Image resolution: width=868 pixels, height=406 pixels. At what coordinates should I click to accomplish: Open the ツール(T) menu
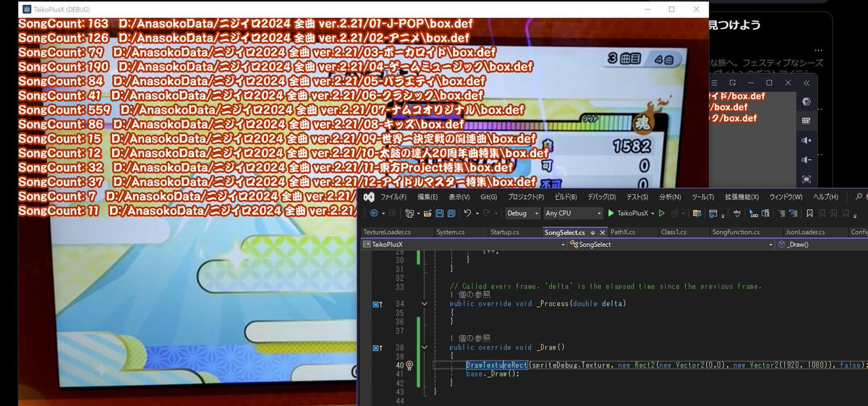703,196
